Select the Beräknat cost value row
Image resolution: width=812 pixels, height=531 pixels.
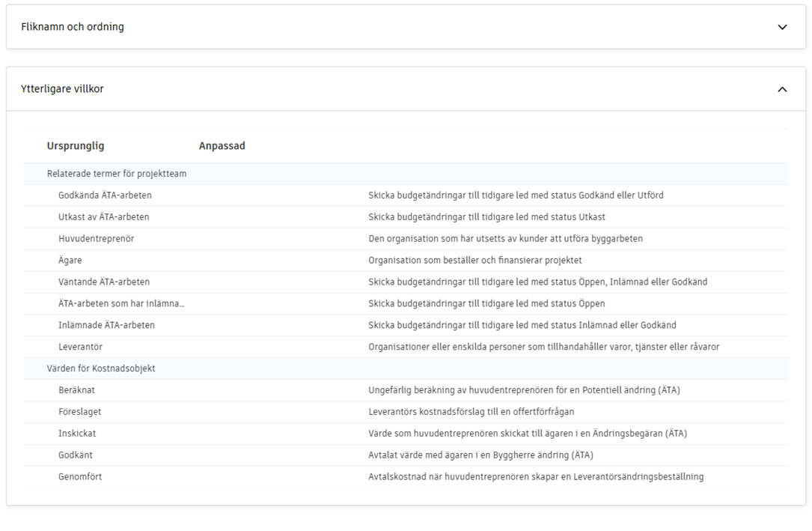coord(76,390)
